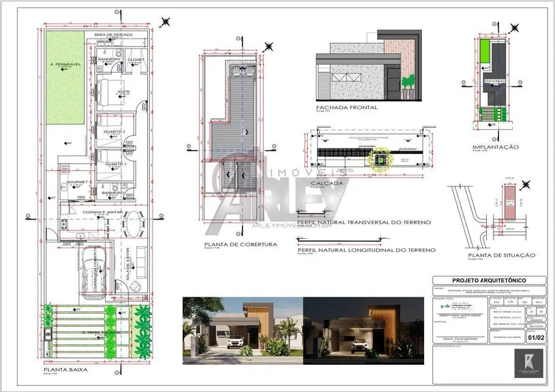
Task: Click the north arrow above the floor plan
Action: (164, 22)
